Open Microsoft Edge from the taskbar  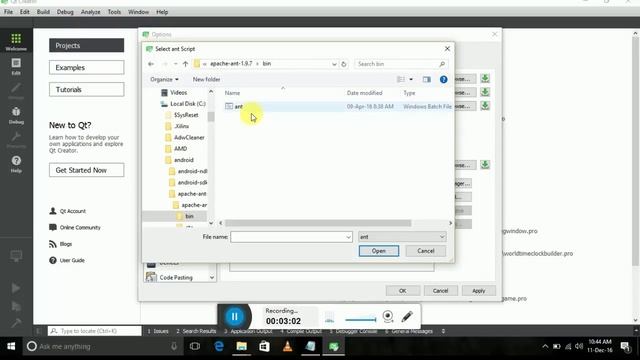tap(219, 346)
